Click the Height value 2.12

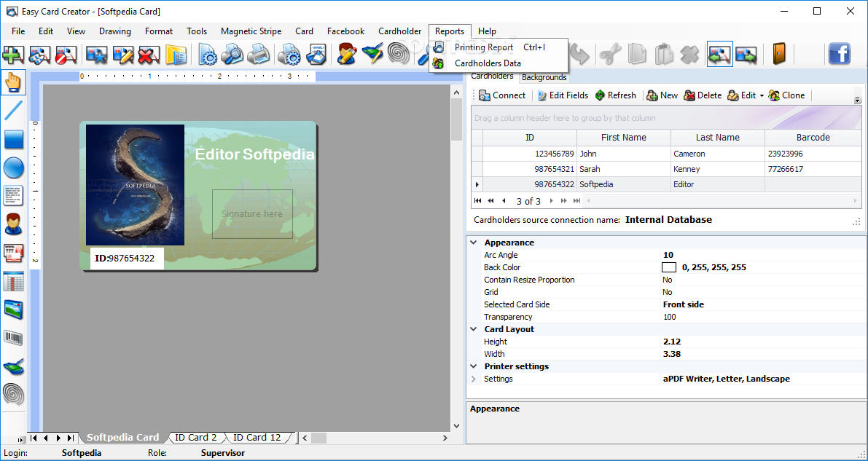point(671,342)
